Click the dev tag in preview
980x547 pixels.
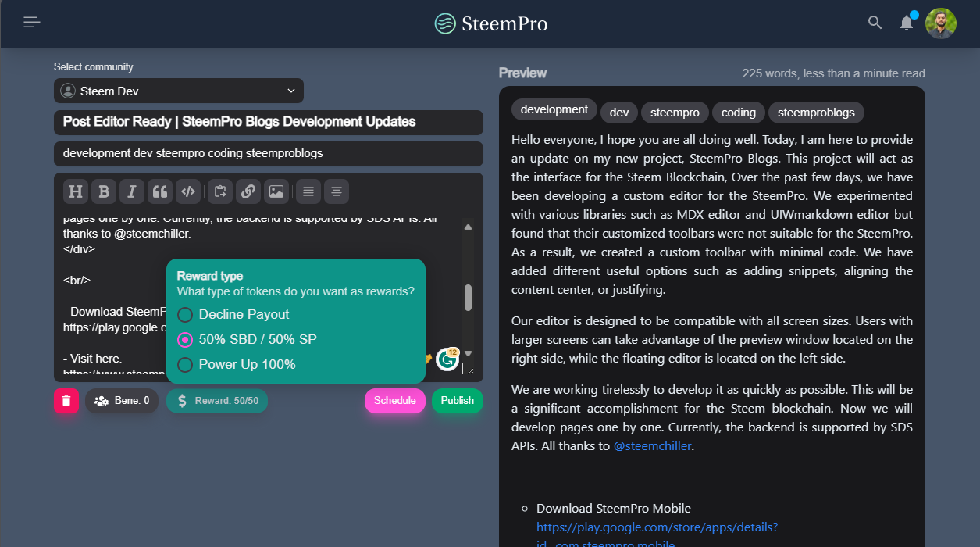(x=619, y=113)
